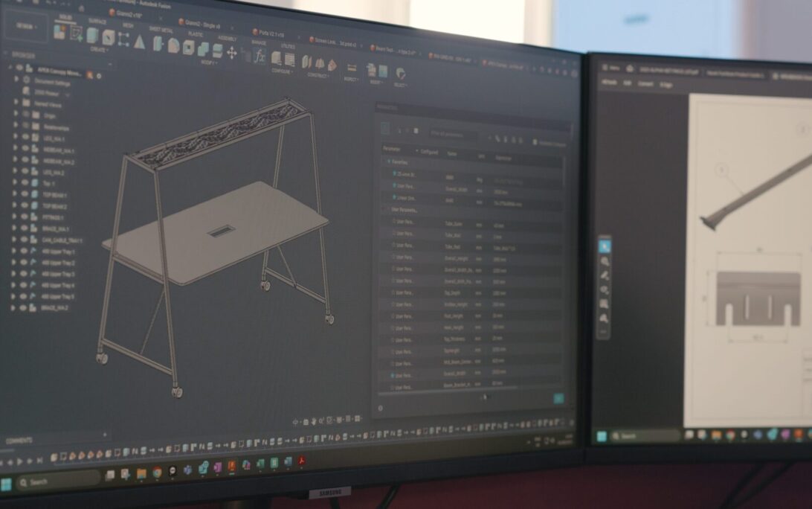Viewport: 812px width, 509px height.
Task: Open the INSPECT dropdown menu
Action: (x=351, y=80)
